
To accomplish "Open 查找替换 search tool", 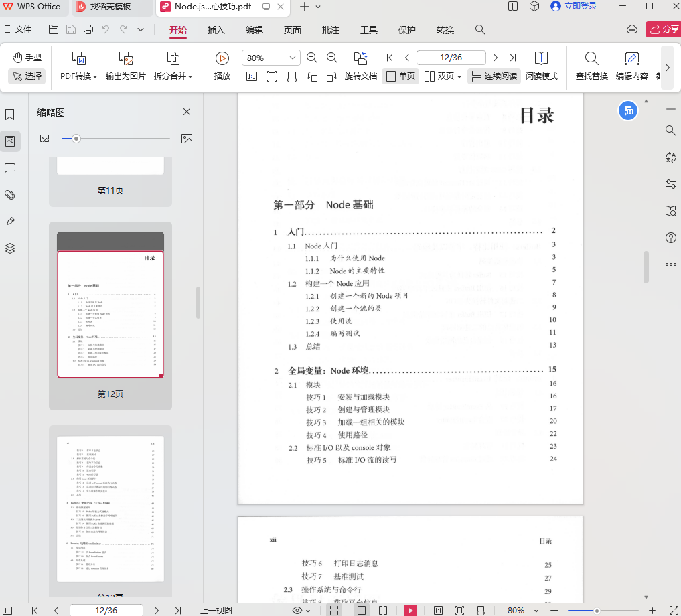I will 591,66.
